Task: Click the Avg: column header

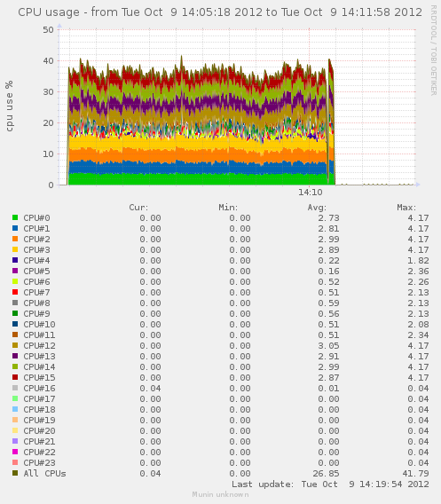Action: point(317,208)
